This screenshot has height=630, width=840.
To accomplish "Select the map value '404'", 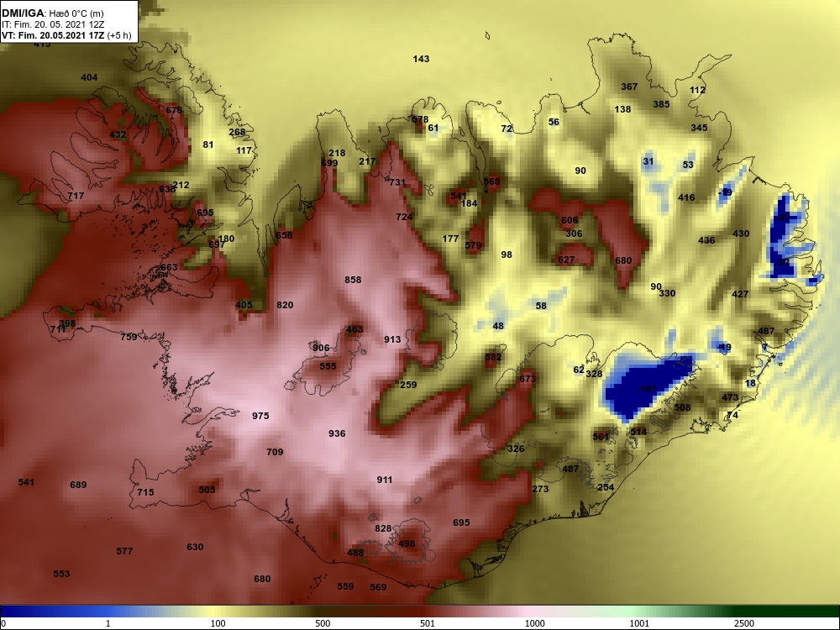I will point(89,77).
